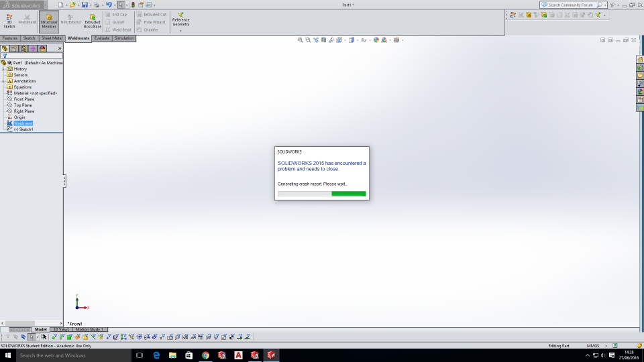Switch to the 3D Views bottom tab
644x362 pixels.
coord(61,329)
